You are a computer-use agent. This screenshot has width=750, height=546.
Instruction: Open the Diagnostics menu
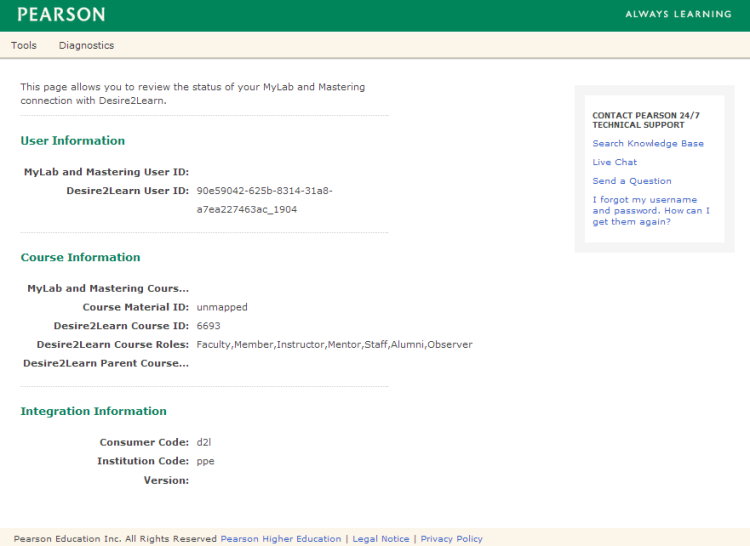coord(86,45)
